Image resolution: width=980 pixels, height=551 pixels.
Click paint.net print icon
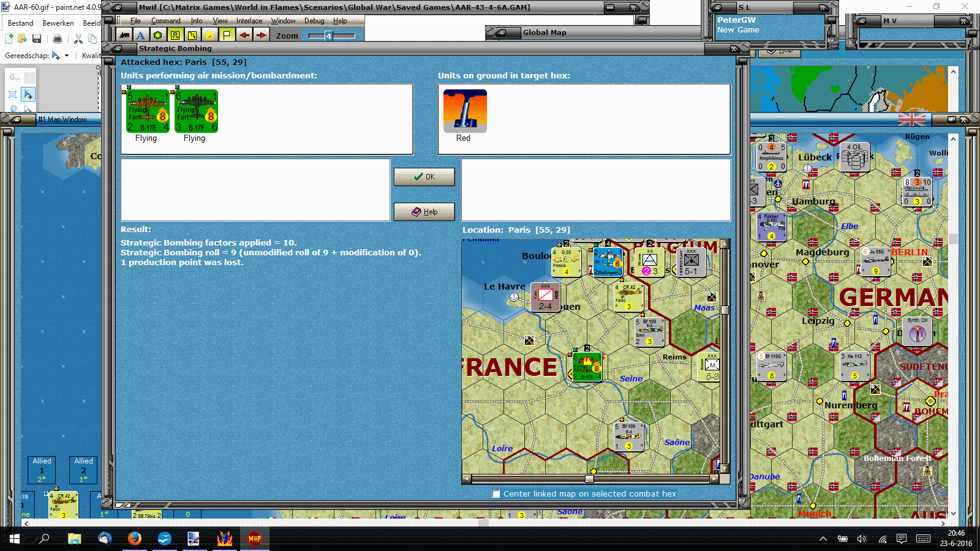[x=58, y=39]
